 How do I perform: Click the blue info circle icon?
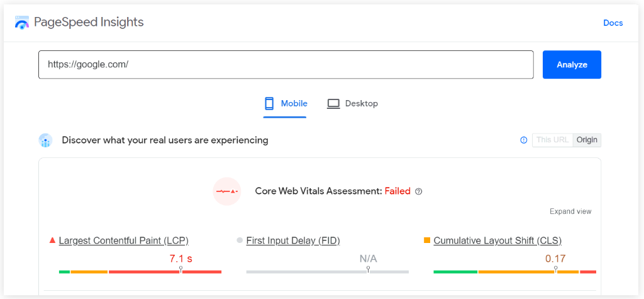point(524,140)
